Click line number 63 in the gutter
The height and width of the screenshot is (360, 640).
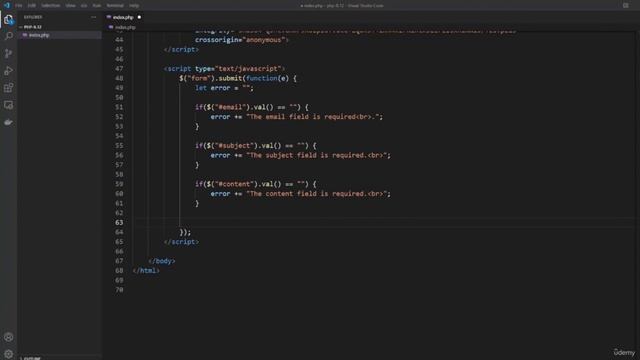point(119,222)
